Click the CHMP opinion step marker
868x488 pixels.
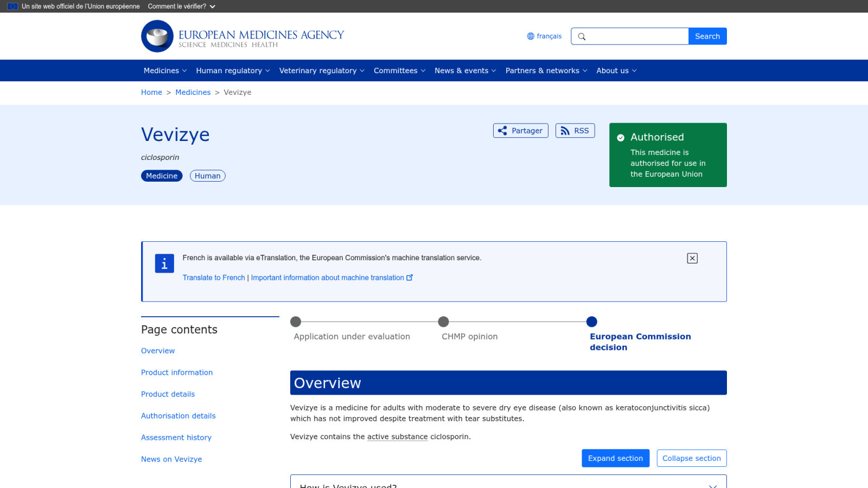tap(443, 322)
